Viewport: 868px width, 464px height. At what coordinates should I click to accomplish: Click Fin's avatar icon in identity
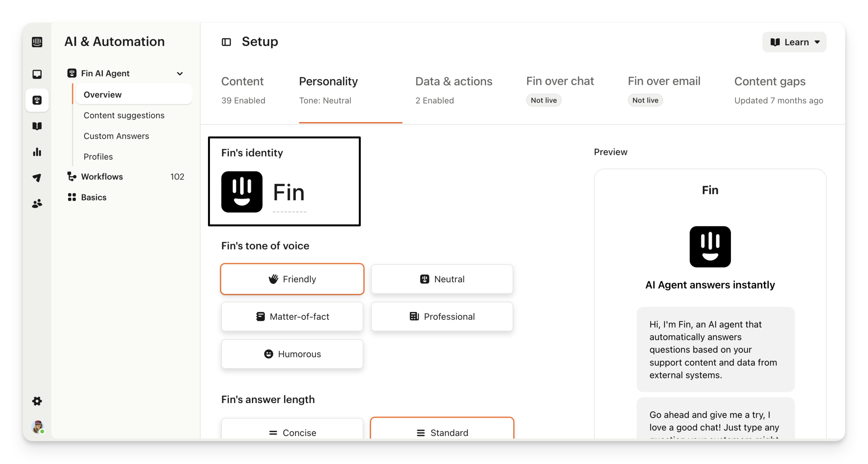pyautogui.click(x=242, y=192)
